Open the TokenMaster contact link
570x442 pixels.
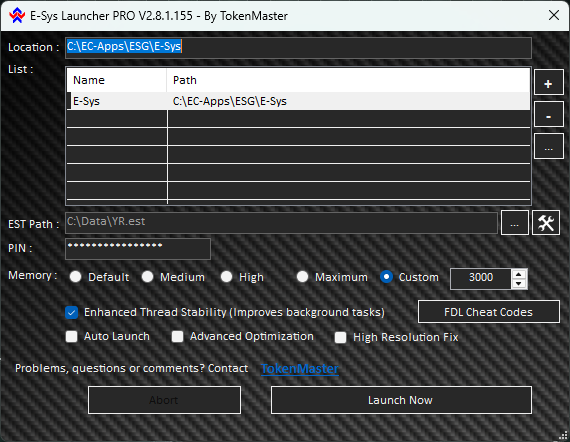[300, 369]
